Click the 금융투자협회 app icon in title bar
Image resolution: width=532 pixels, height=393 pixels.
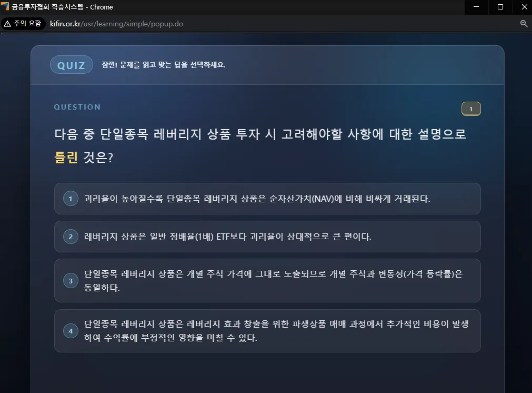tap(5, 6)
